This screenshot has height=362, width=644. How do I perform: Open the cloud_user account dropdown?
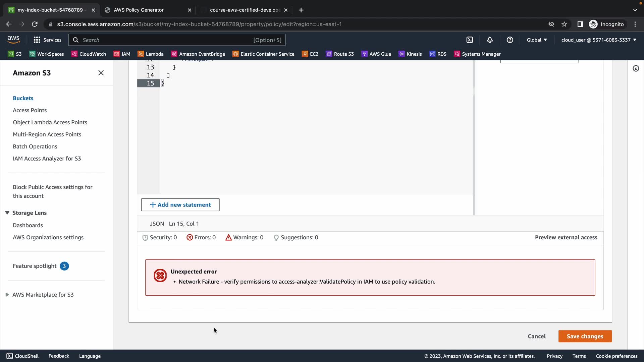coord(599,40)
